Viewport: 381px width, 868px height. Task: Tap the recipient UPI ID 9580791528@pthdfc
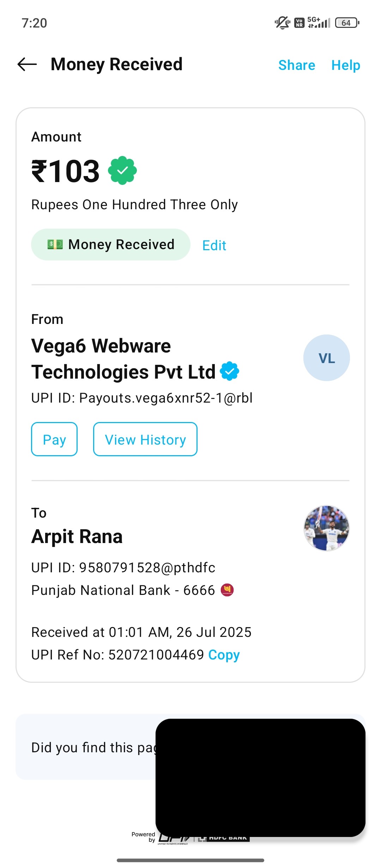(123, 568)
